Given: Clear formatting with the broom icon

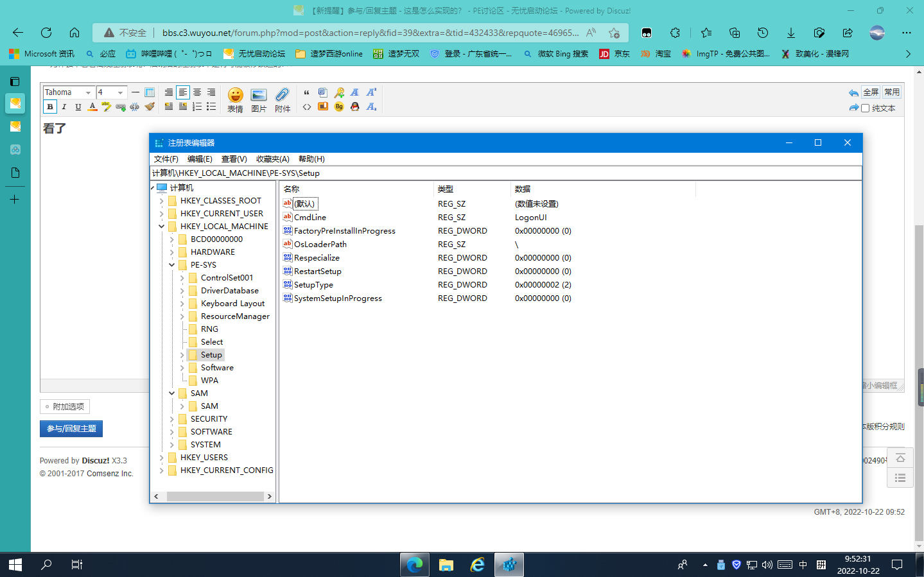Looking at the screenshot, I should click(150, 107).
